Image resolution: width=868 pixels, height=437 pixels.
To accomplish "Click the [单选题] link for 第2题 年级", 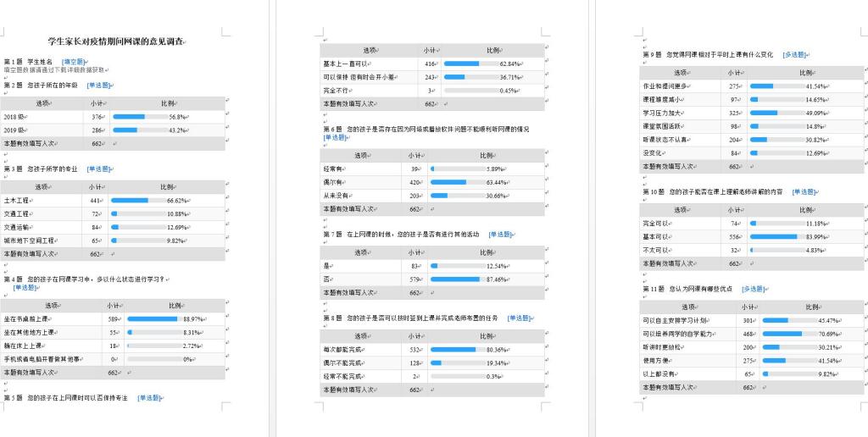I will (x=99, y=86).
